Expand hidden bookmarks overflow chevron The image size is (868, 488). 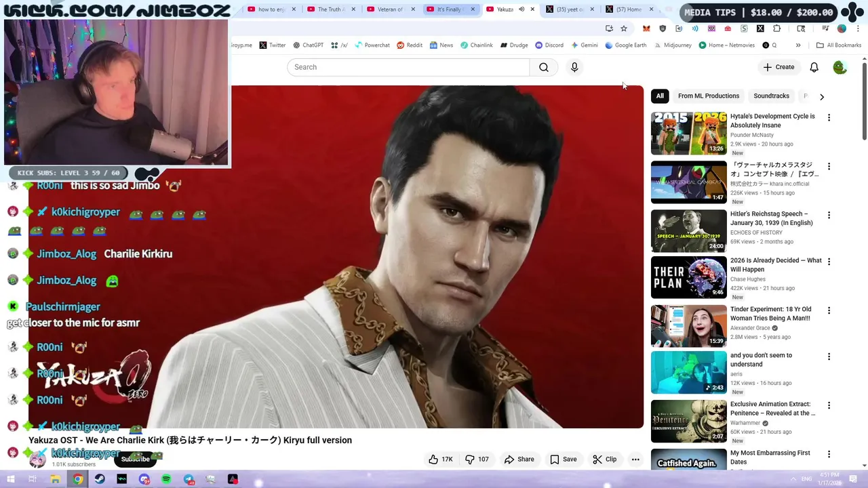(798, 45)
